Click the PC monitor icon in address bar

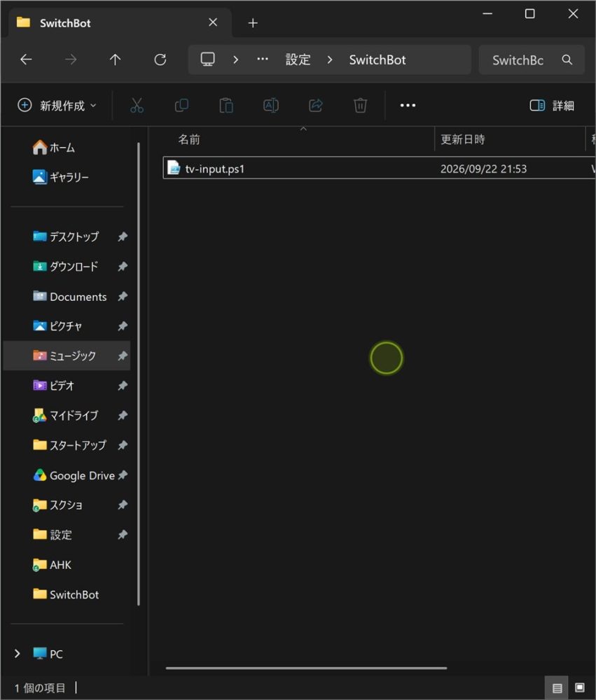point(208,59)
